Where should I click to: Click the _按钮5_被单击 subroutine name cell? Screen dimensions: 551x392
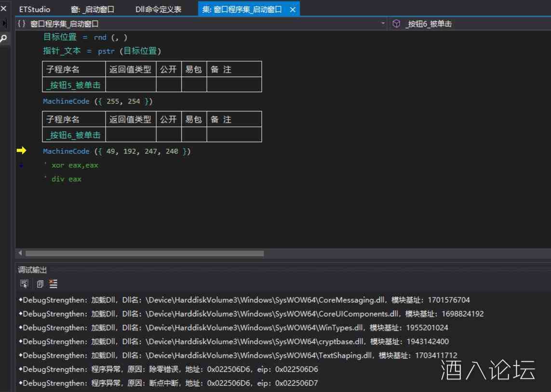[73, 85]
